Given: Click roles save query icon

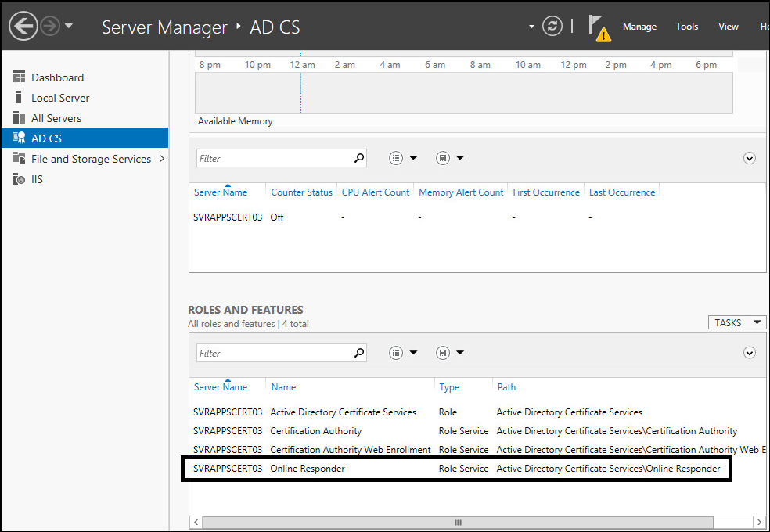Looking at the screenshot, I should point(443,353).
